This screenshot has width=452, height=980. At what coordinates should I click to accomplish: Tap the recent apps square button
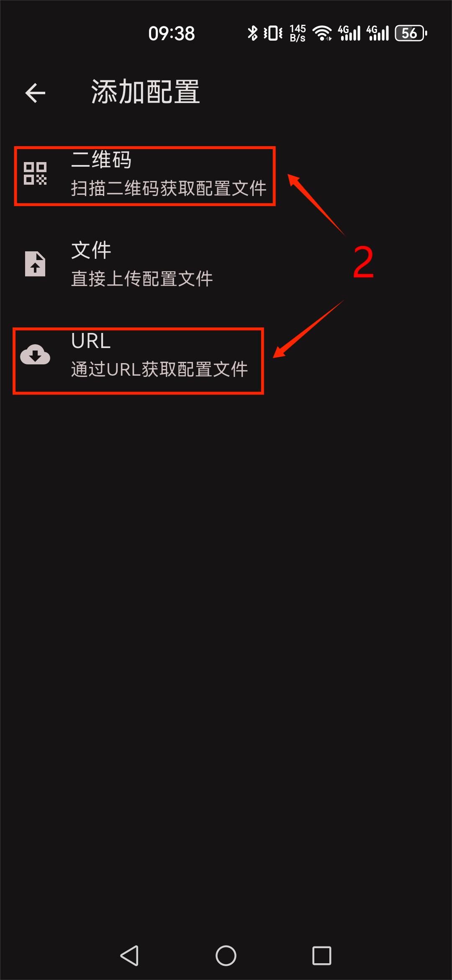click(x=322, y=956)
